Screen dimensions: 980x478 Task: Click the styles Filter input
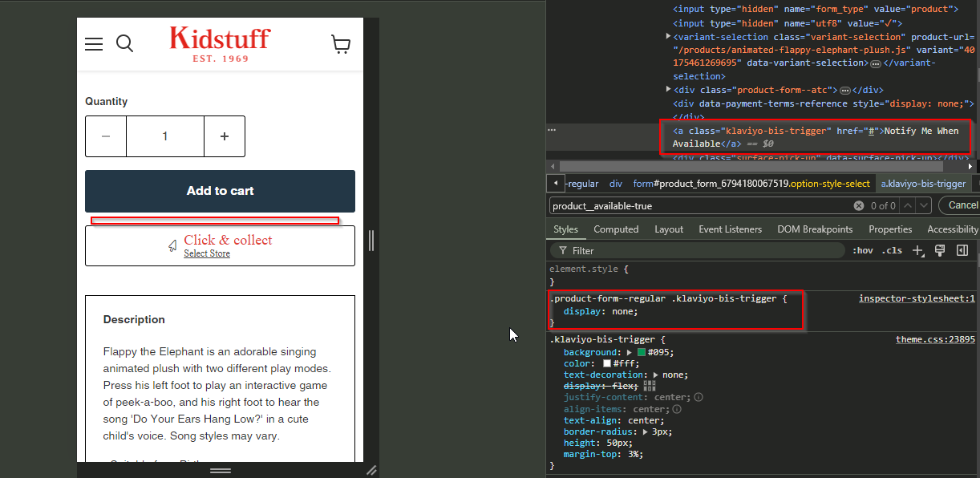click(x=698, y=251)
